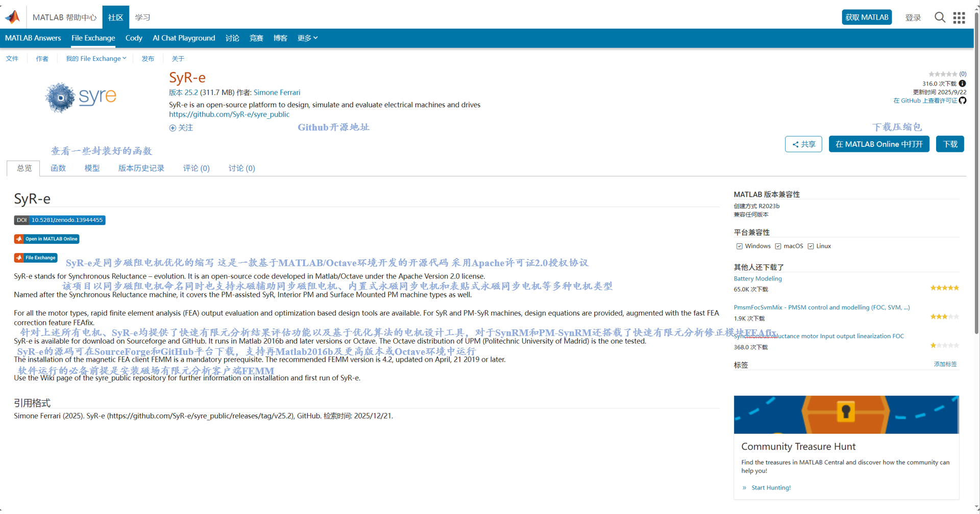The width and height of the screenshot is (980, 514).
Task: Toggle the Linux platform checkbox
Action: point(811,246)
